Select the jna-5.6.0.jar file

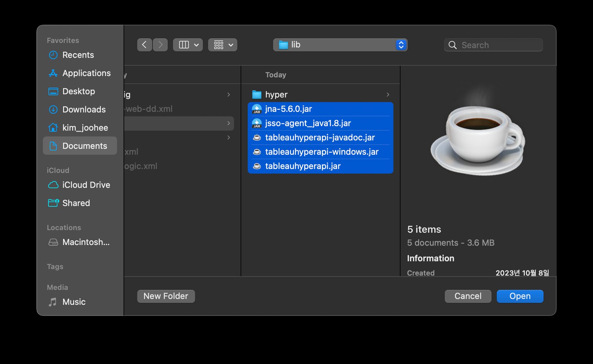point(288,109)
